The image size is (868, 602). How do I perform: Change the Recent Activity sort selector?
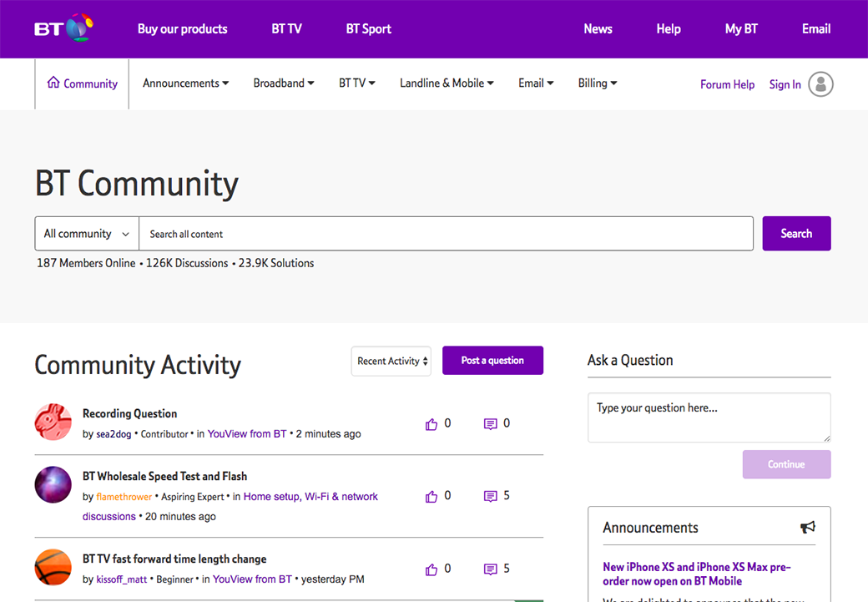[x=391, y=362]
